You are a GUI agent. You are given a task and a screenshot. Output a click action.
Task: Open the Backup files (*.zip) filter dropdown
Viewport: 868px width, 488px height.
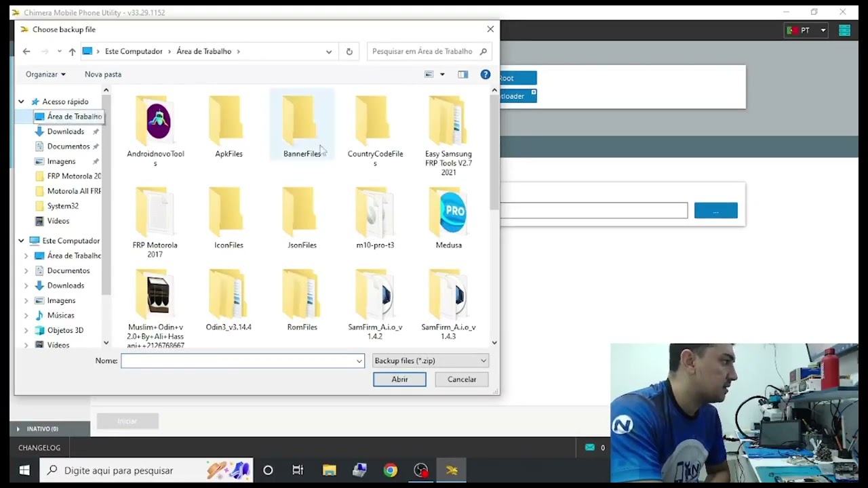coord(431,361)
